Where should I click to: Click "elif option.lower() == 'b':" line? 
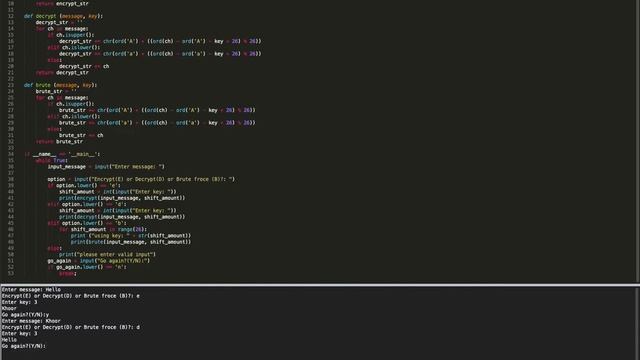[87, 223]
